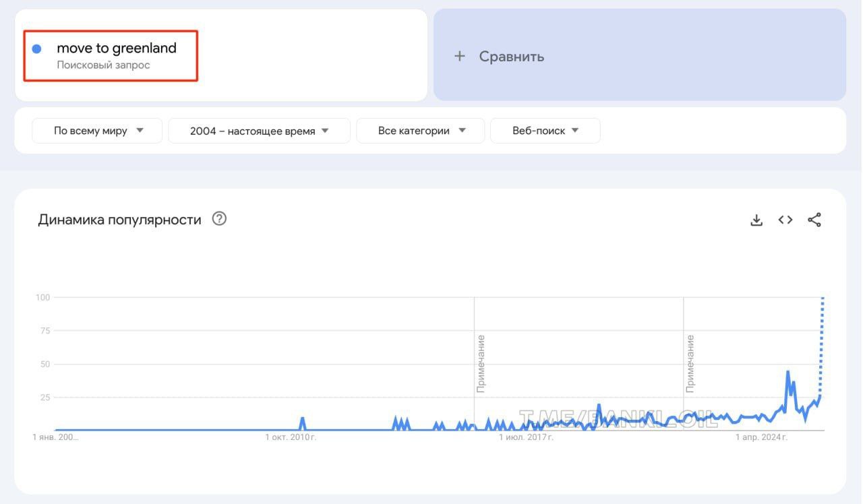The height and width of the screenshot is (504, 863).
Task: Click the 1 июл. 2017 г. axis label
Action: coord(527,438)
